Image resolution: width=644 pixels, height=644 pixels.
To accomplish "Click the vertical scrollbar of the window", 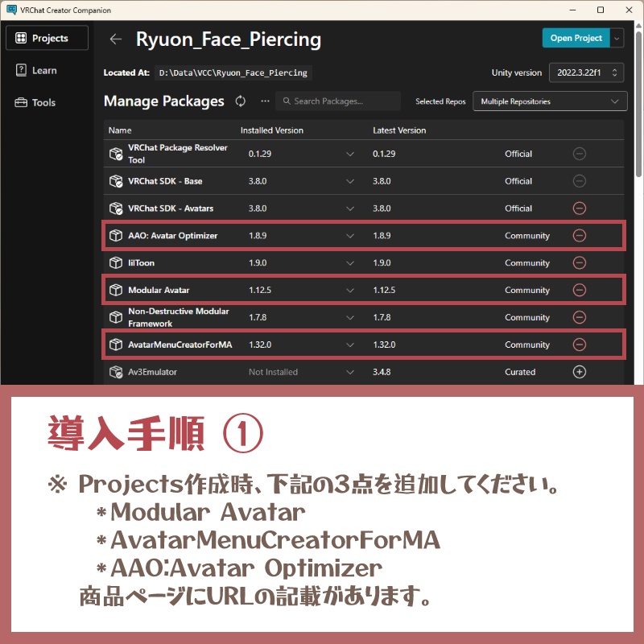I will (x=638, y=103).
